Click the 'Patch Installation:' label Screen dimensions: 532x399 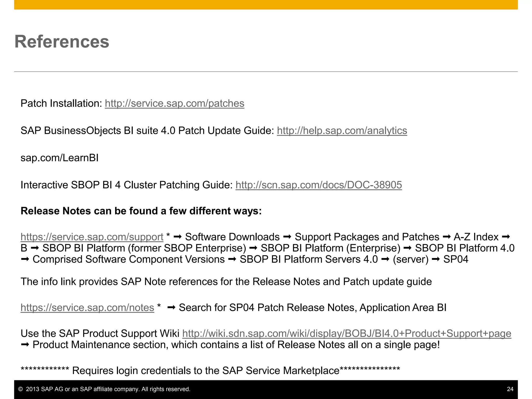click(x=62, y=103)
